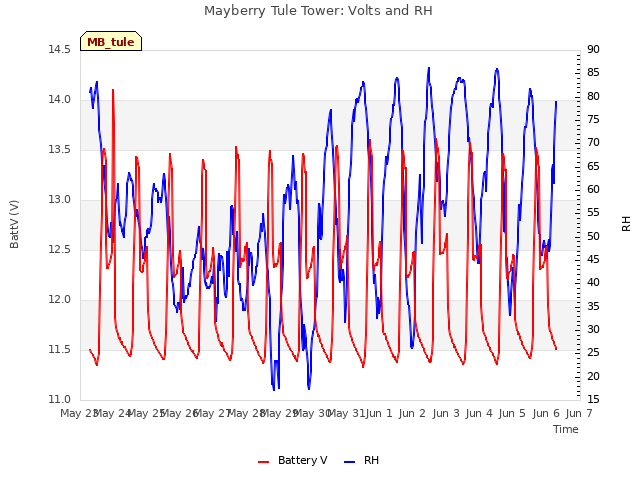Toggle the RH legend entry
Image resolution: width=640 pixels, height=480 pixels.
[x=362, y=460]
